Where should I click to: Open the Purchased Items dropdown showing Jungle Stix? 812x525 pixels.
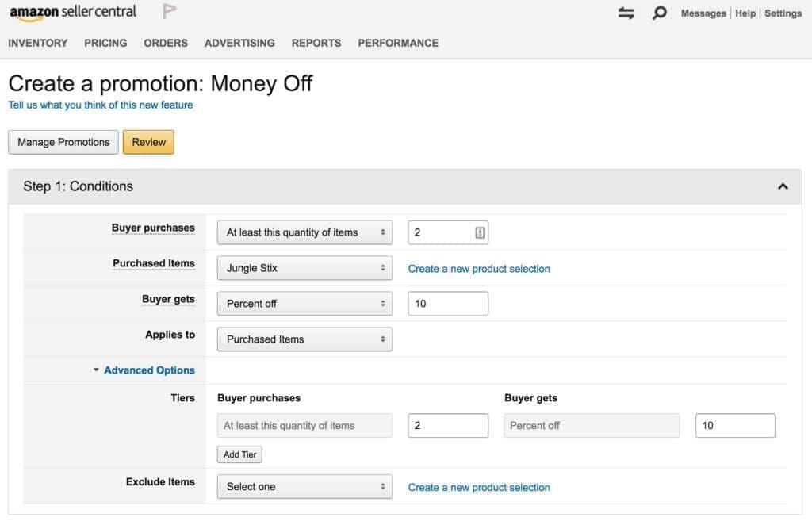tap(304, 267)
